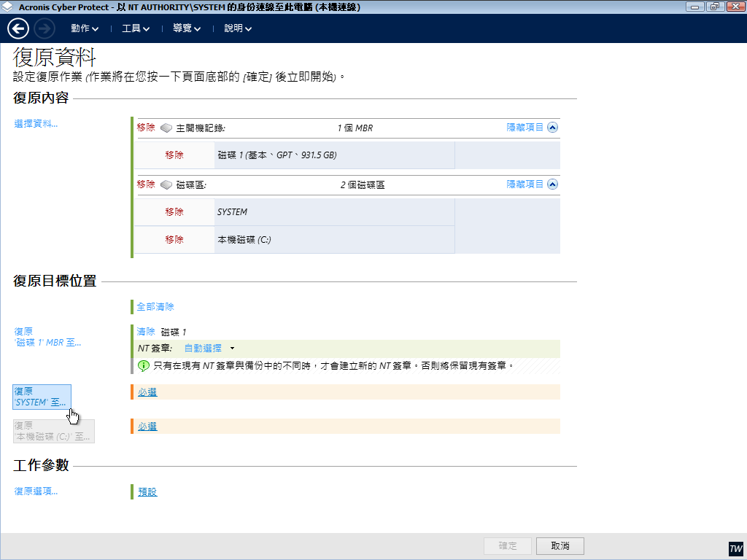Open the 動作 menu
747x560 pixels.
coord(85,29)
